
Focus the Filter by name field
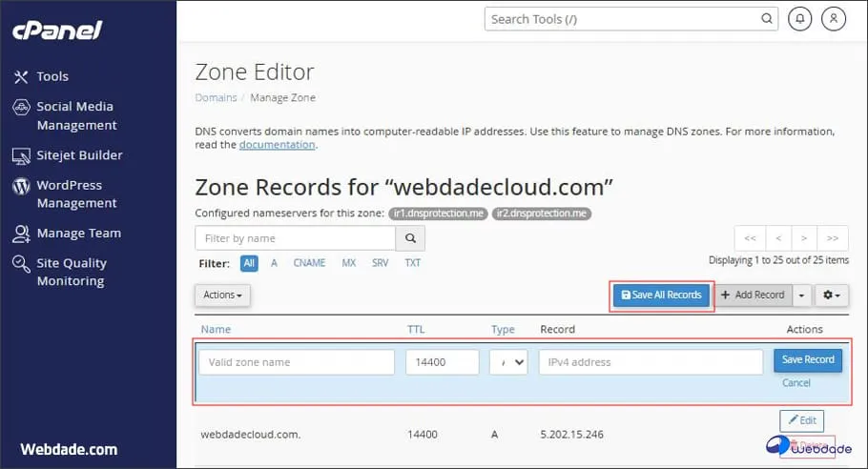pyautogui.click(x=295, y=238)
